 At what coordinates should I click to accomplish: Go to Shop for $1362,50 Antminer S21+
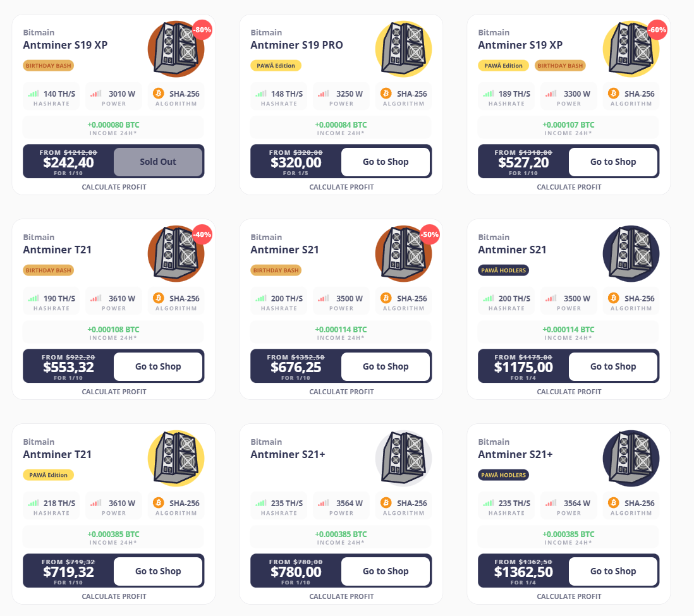tap(613, 571)
